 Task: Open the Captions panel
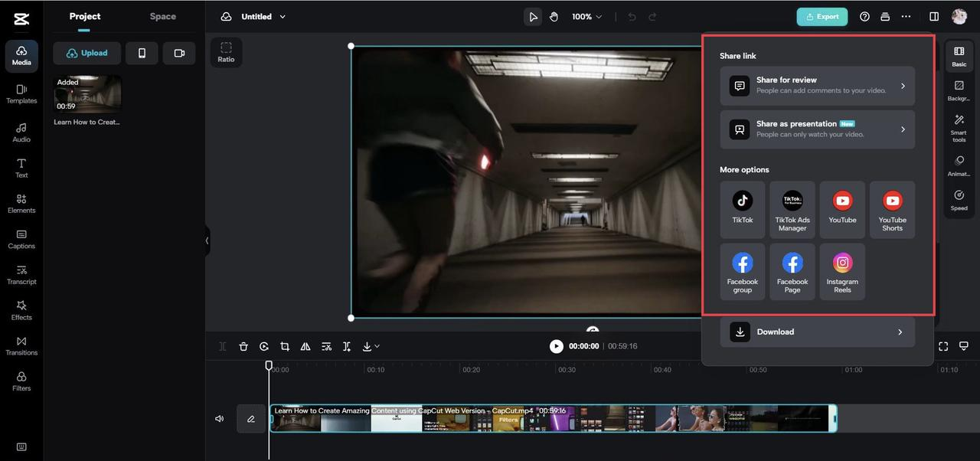[x=21, y=240]
